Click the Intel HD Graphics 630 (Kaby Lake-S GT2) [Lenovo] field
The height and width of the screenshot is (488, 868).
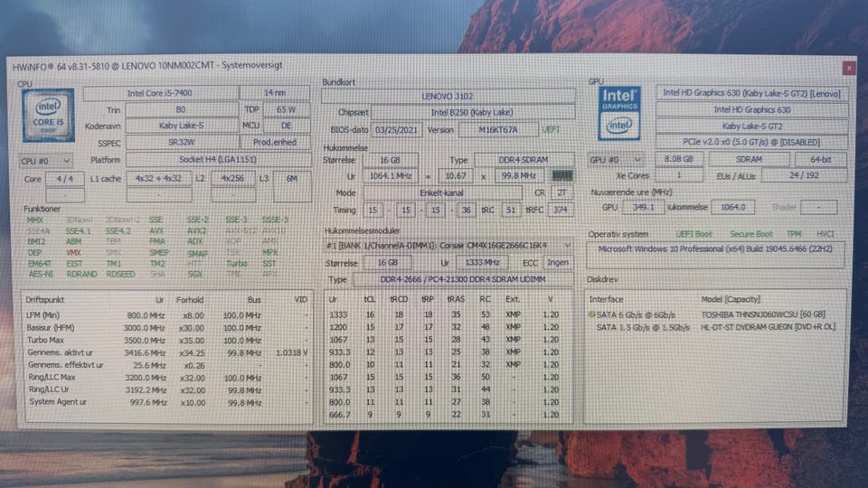tap(751, 93)
